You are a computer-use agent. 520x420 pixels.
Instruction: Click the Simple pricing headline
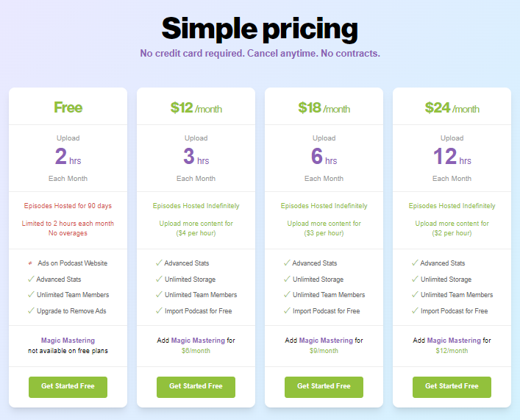pyautogui.click(x=260, y=29)
